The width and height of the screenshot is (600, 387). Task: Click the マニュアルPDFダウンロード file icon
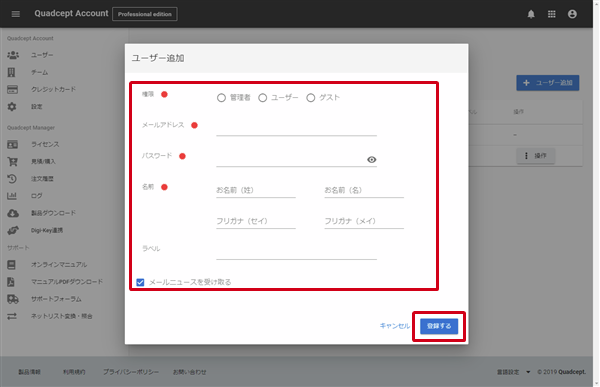(x=11, y=282)
